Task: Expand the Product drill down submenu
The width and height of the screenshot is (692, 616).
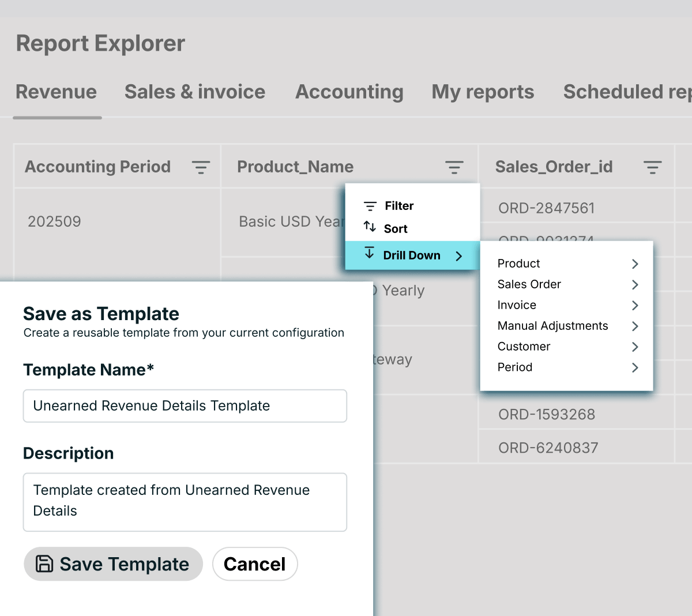Action: 634,264
